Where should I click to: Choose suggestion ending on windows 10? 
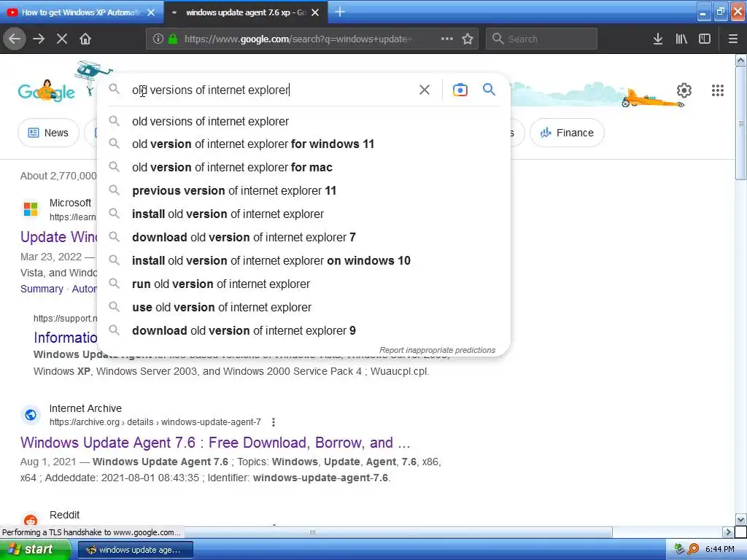(x=303, y=260)
